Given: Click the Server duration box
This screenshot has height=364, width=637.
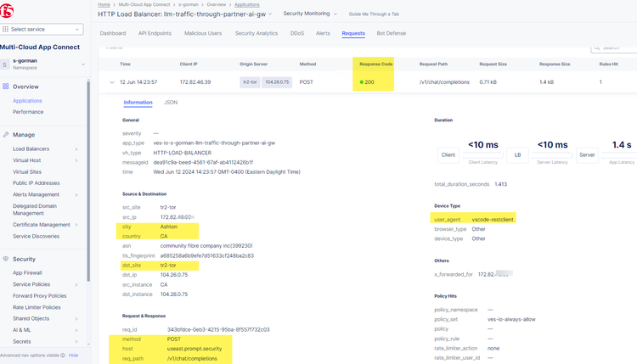Looking at the screenshot, I should pyautogui.click(x=587, y=155).
